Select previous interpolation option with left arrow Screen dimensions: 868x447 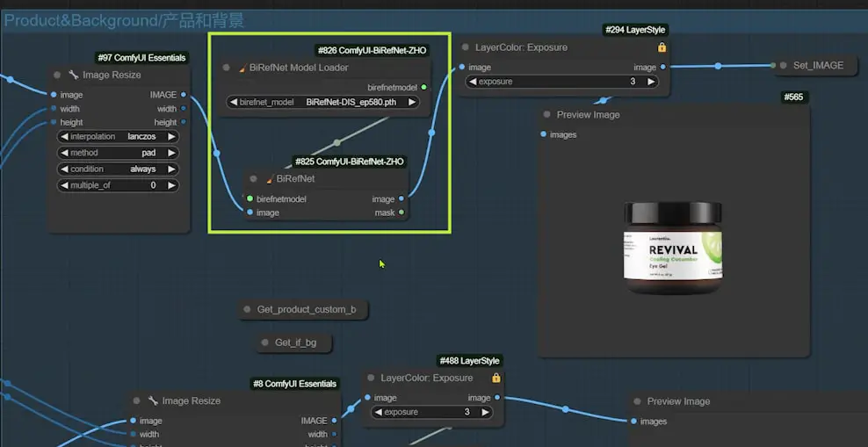point(65,137)
